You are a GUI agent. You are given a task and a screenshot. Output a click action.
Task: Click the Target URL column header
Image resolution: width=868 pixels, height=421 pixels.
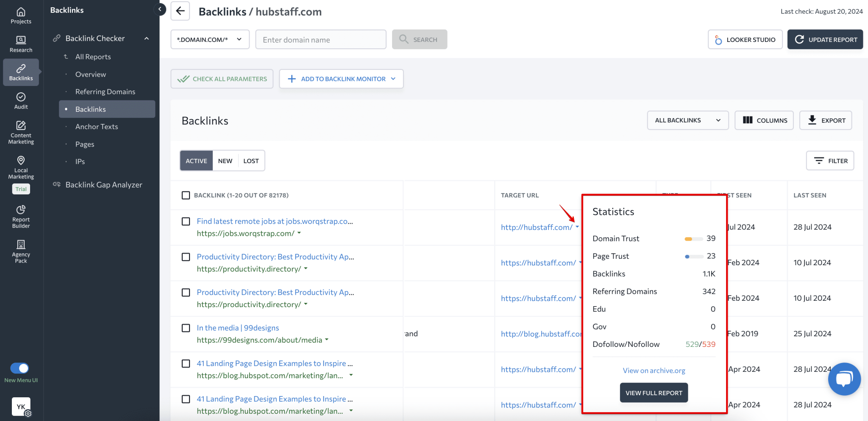pos(520,195)
